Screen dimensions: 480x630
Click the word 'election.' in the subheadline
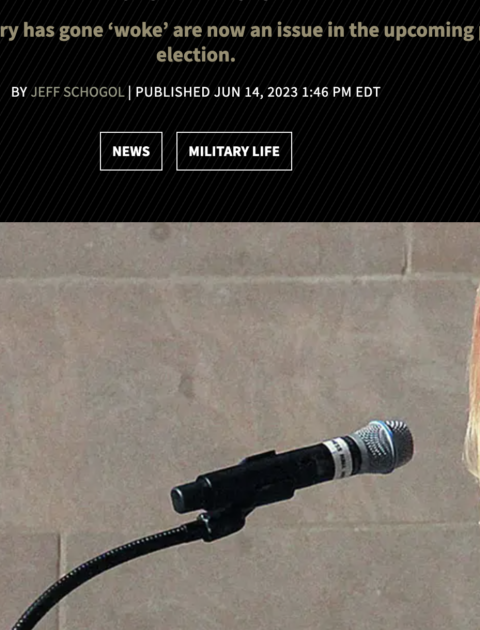coord(196,55)
